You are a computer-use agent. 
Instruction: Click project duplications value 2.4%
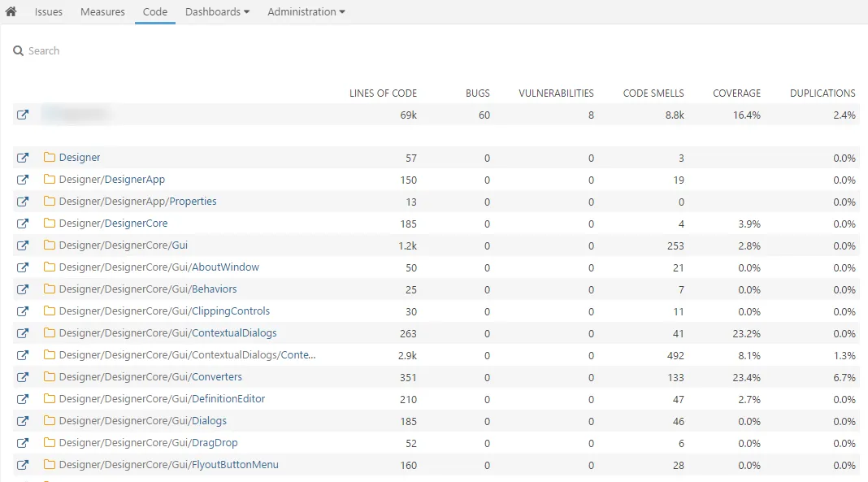844,115
